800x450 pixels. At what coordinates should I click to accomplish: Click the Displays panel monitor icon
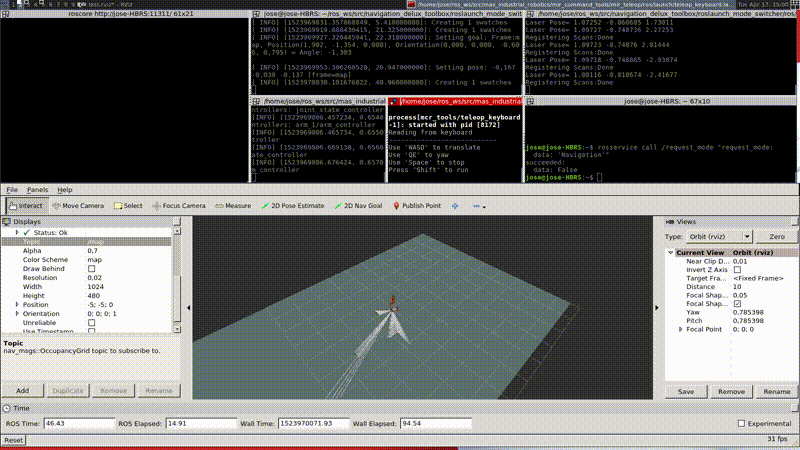[7, 221]
